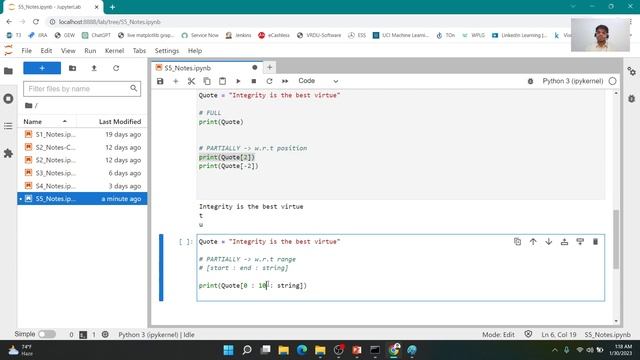Viewport: 640px width, 360px height.
Task: Create a new folder in file browser
Action: pos(72,68)
